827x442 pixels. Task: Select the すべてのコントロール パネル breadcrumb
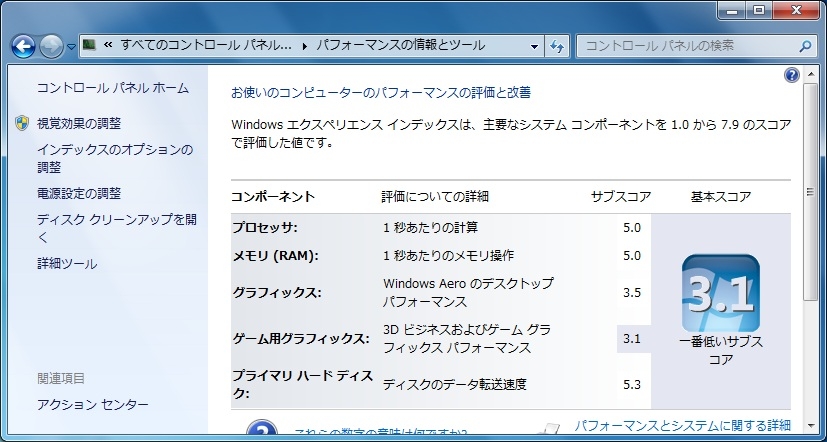(x=206, y=45)
